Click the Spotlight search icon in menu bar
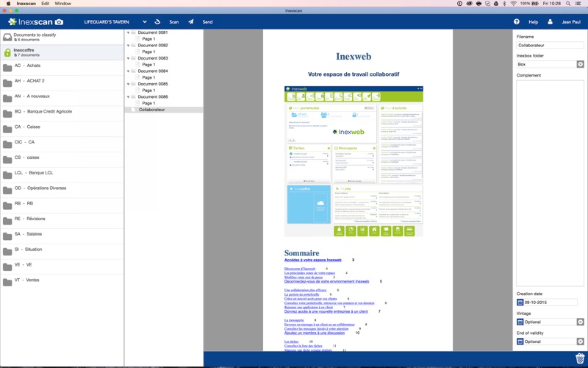 tap(568, 4)
